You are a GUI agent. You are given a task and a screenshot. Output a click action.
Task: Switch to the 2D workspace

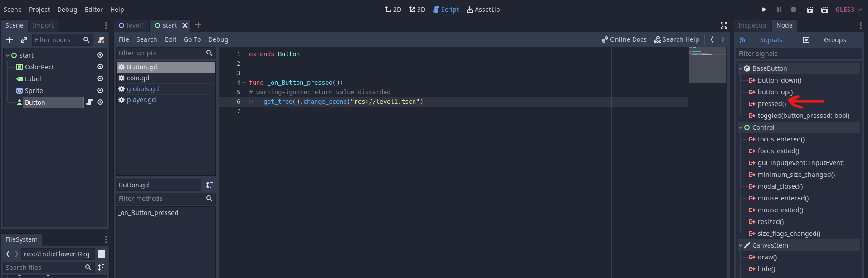[x=393, y=10]
